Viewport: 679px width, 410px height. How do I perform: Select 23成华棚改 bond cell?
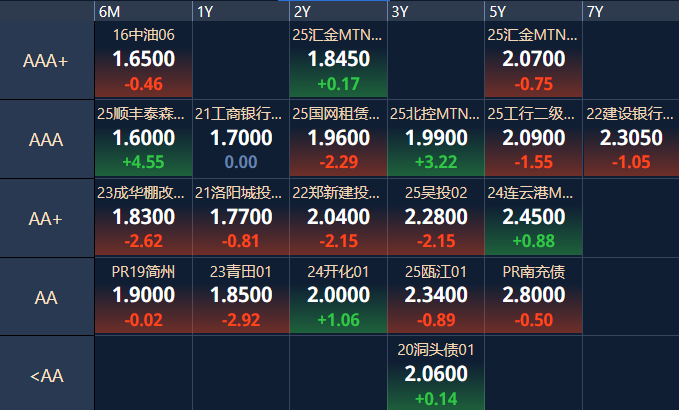(x=143, y=217)
